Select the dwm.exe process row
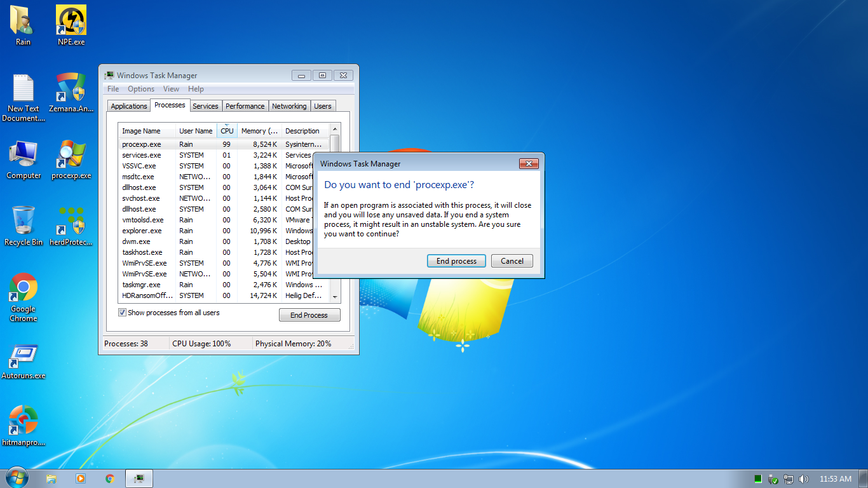868x488 pixels. 224,241
